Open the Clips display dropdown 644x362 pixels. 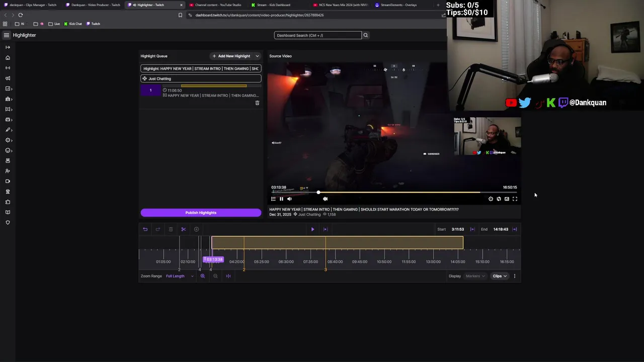[500, 276]
